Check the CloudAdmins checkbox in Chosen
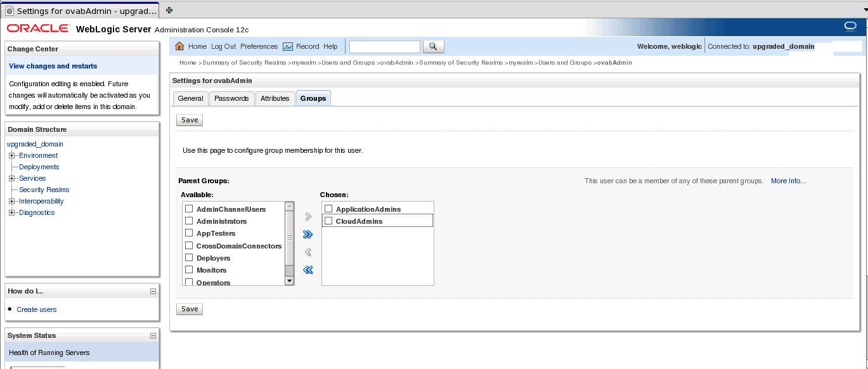Image resolution: width=868 pixels, height=369 pixels. 328,221
